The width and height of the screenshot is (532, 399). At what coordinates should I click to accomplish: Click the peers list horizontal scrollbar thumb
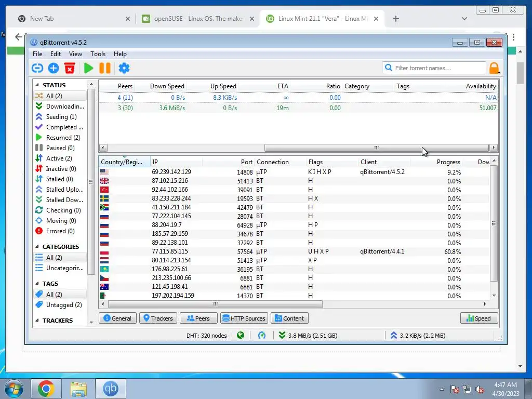[215, 304]
